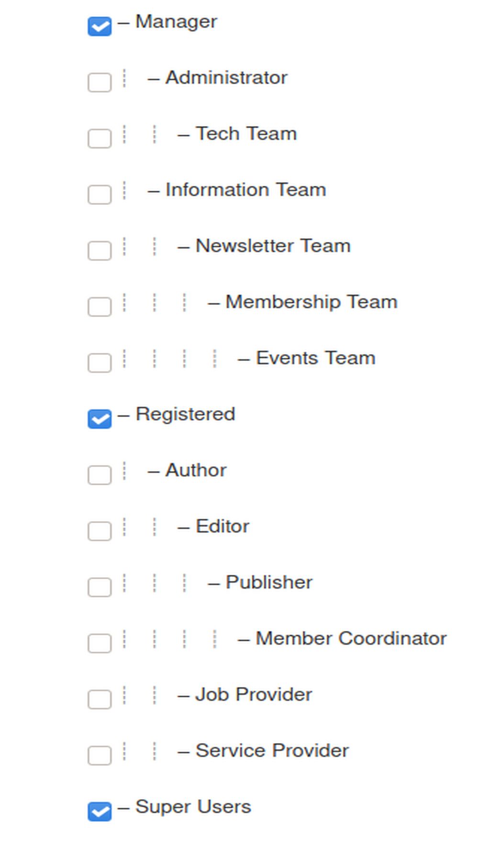Image resolution: width=504 pixels, height=845 pixels.
Task: Click the Manager group label
Action: pyautogui.click(x=176, y=22)
